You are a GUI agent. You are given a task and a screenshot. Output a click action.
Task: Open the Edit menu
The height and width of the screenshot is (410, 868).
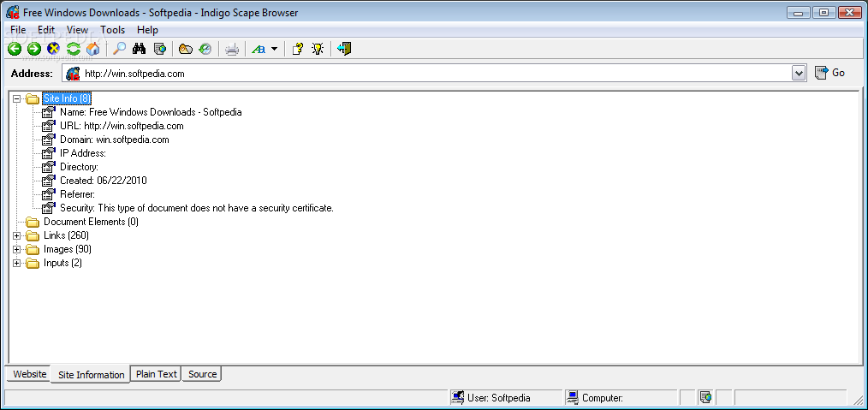[x=46, y=30]
